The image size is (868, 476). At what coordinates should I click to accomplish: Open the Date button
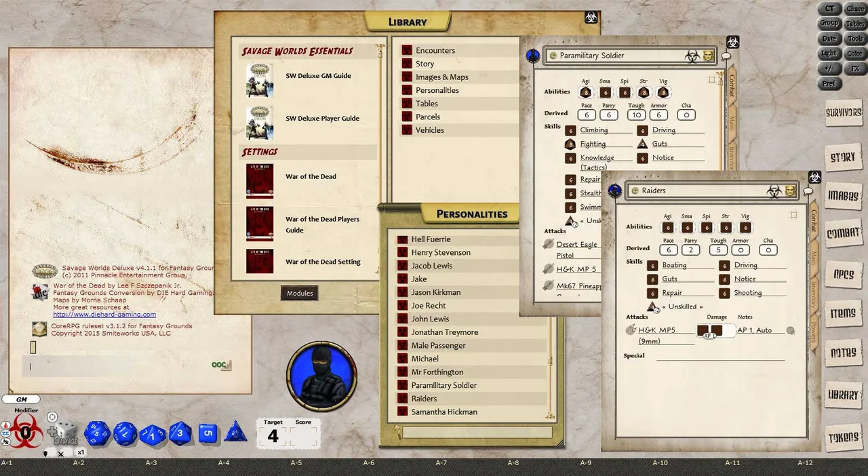(x=829, y=39)
